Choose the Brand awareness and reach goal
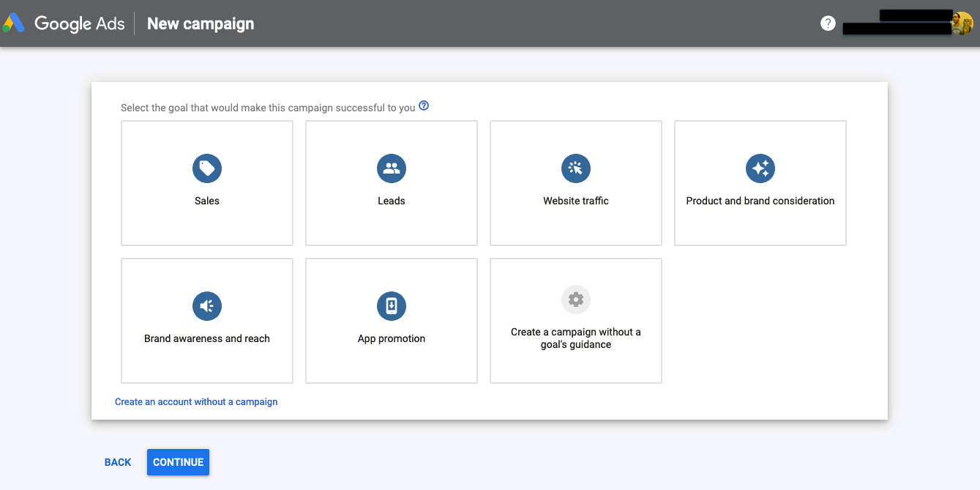Image resolution: width=980 pixels, height=490 pixels. [206, 321]
